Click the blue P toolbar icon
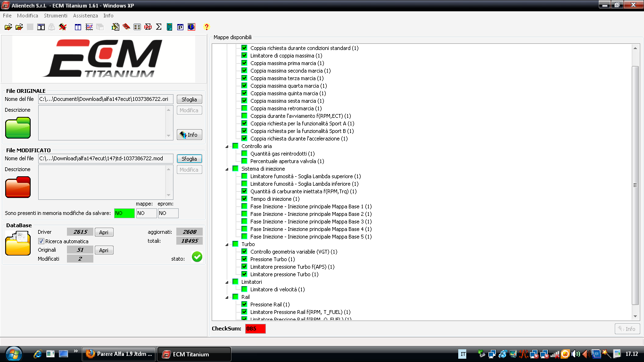 coord(180,27)
